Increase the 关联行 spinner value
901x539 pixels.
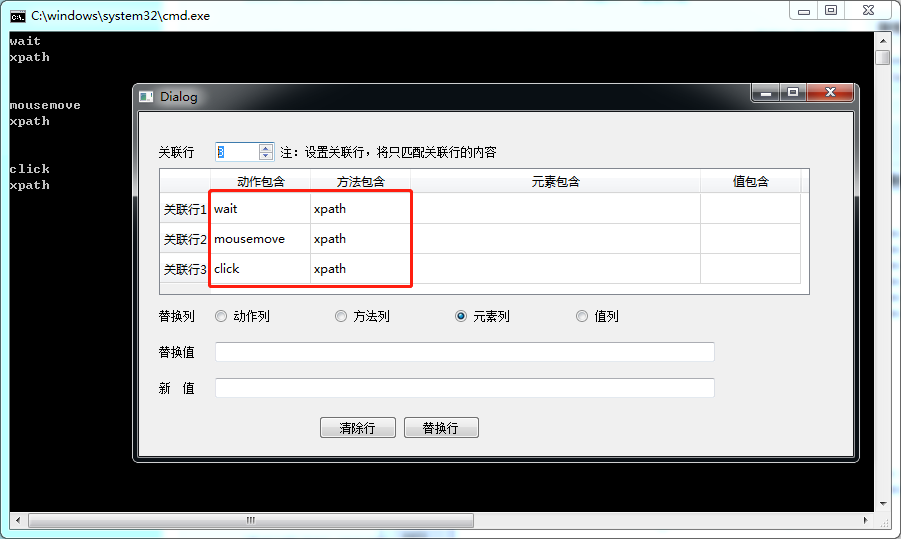(x=265, y=148)
